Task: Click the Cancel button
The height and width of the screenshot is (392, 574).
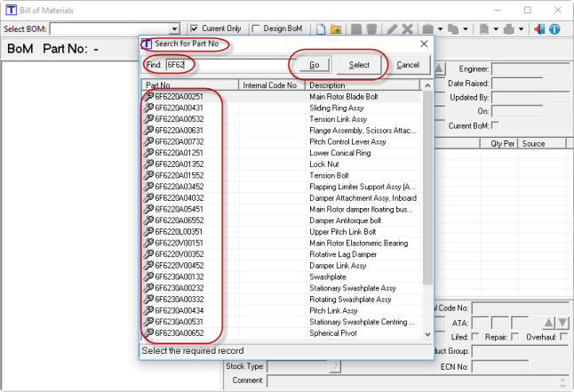Action: [x=408, y=65]
